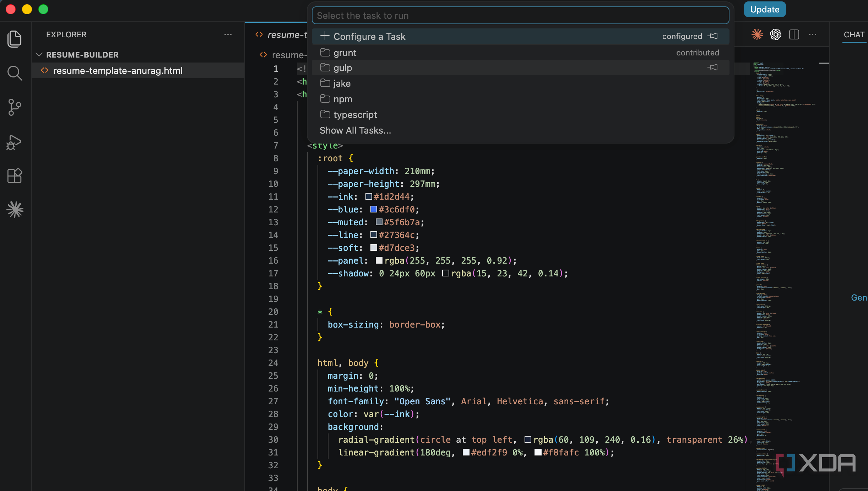Click the split editor icon
This screenshot has height=491, width=868.
pos(794,34)
